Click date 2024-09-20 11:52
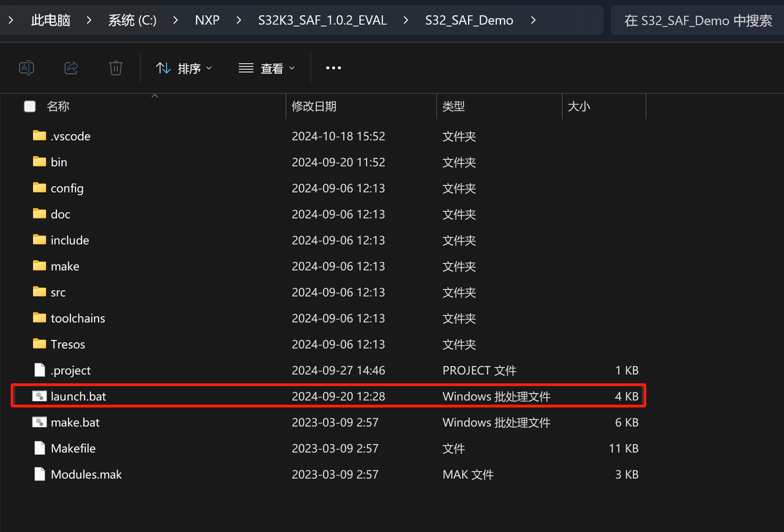Viewport: 784px width, 532px height. [x=338, y=162]
